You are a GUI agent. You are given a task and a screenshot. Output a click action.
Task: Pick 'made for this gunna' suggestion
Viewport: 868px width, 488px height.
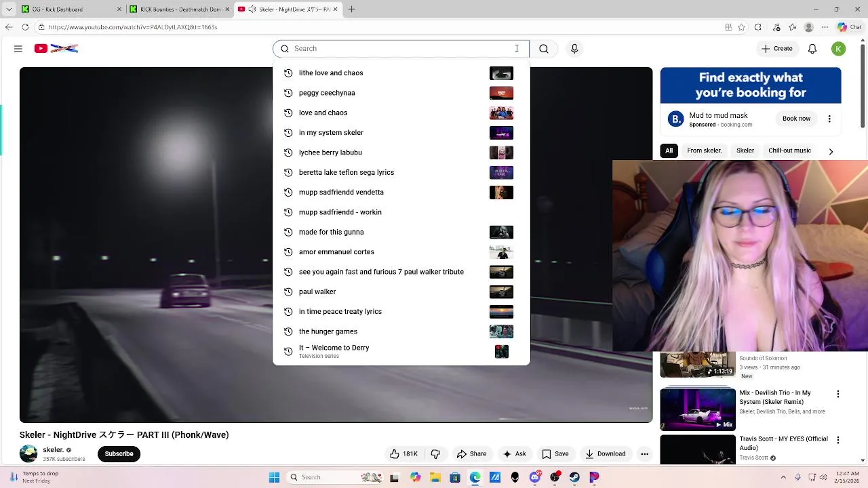point(401,232)
